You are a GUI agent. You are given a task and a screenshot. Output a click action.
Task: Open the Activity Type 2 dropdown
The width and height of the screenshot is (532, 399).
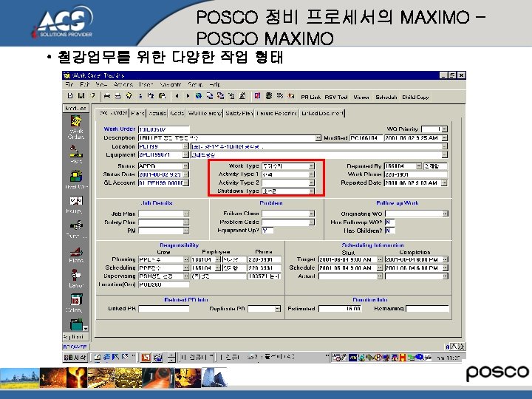click(312, 183)
